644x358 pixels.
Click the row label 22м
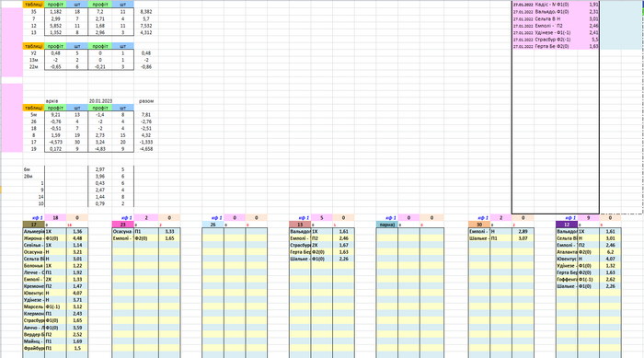click(x=34, y=66)
